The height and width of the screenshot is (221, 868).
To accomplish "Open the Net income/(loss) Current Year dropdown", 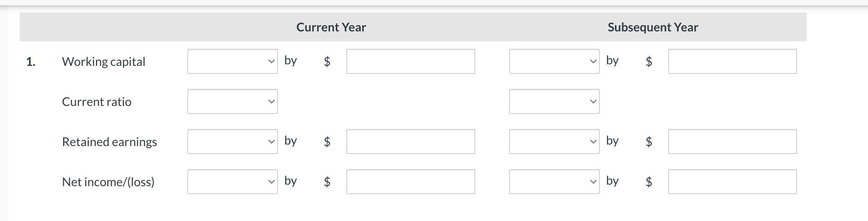I will (x=232, y=181).
